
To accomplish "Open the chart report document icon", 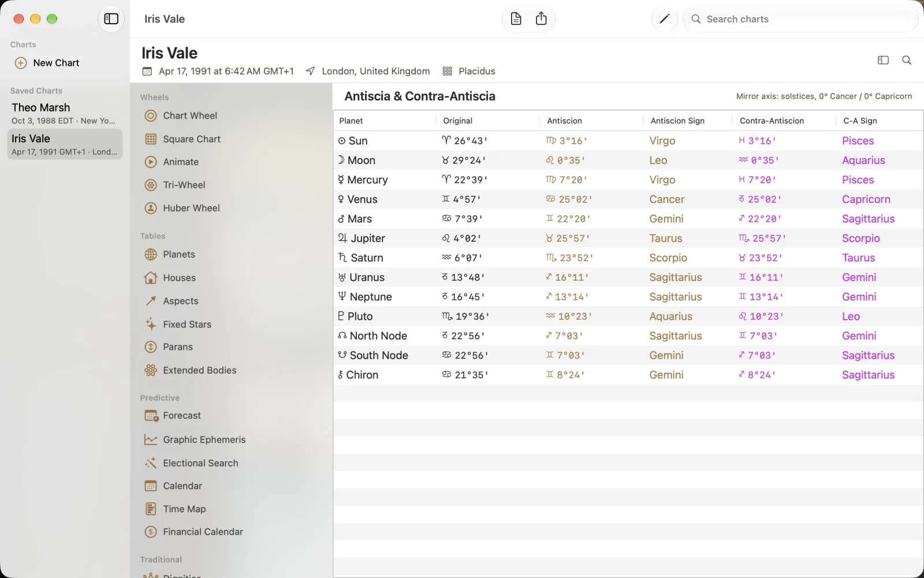I will click(516, 18).
